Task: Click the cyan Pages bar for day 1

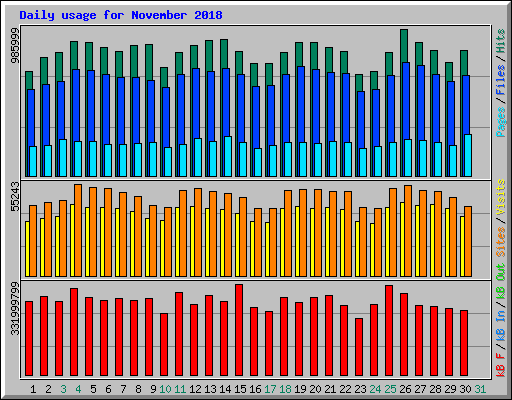Action: (x=33, y=161)
